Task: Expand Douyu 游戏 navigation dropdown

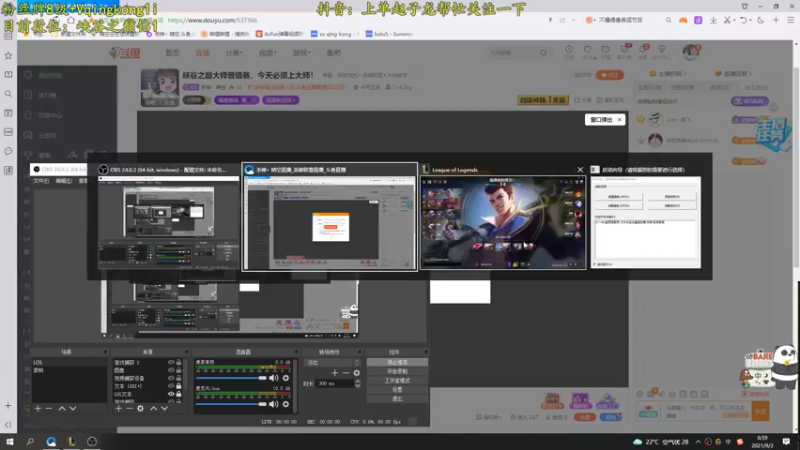Action: pos(302,53)
